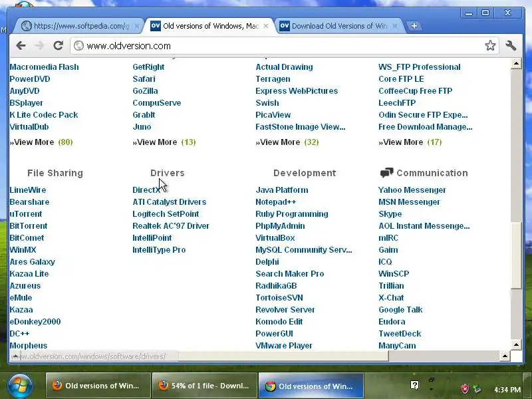Open the Drivers category heading
Image resolution: width=532 pixels, height=399 pixels.
[x=168, y=173]
